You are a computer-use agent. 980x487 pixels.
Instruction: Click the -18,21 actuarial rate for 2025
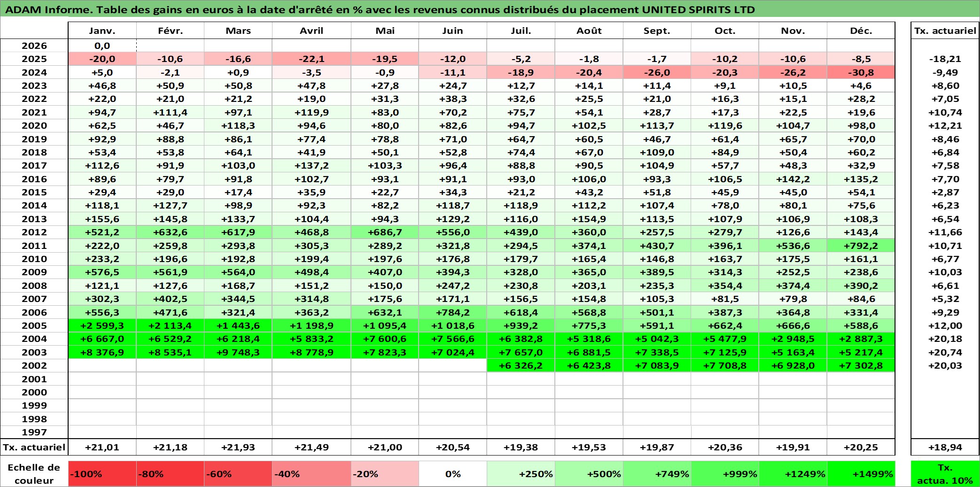tap(945, 59)
